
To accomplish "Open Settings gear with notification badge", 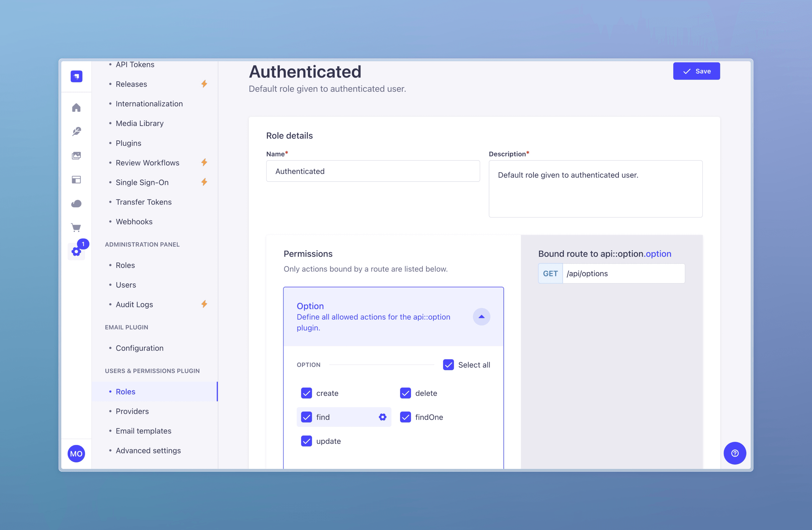I will [76, 251].
